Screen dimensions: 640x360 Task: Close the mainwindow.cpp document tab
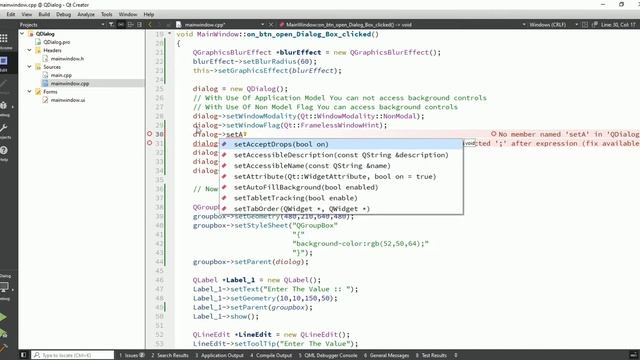click(x=271, y=24)
